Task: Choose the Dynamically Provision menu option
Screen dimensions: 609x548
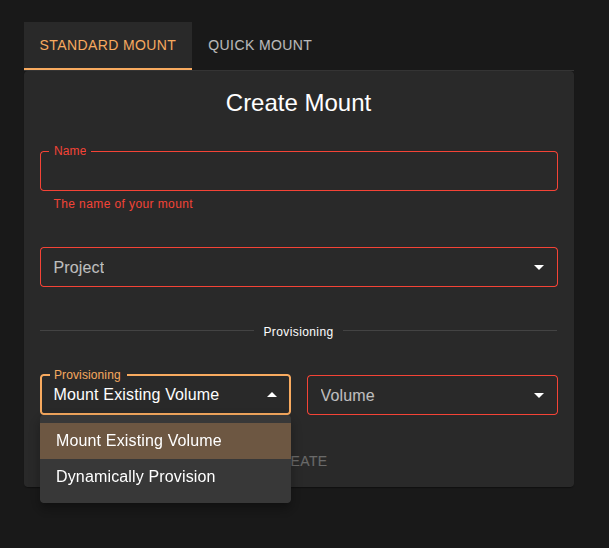Action: [136, 477]
